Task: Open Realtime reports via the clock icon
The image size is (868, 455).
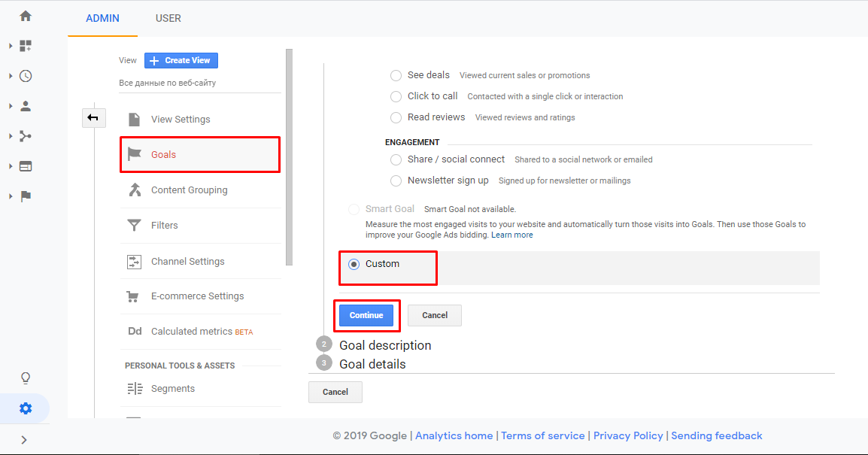Action: click(x=25, y=75)
